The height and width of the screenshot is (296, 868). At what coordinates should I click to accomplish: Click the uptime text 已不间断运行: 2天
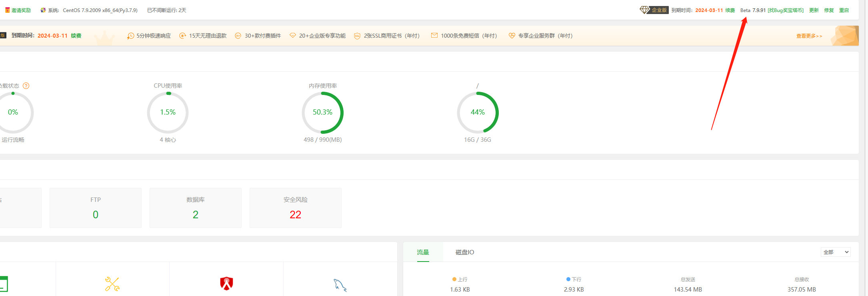point(167,10)
